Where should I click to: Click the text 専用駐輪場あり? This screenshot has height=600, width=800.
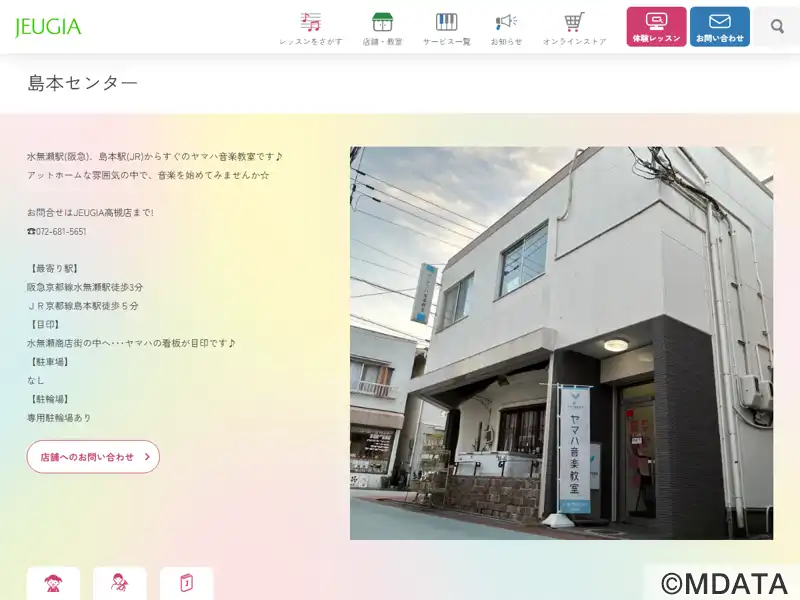(59, 418)
